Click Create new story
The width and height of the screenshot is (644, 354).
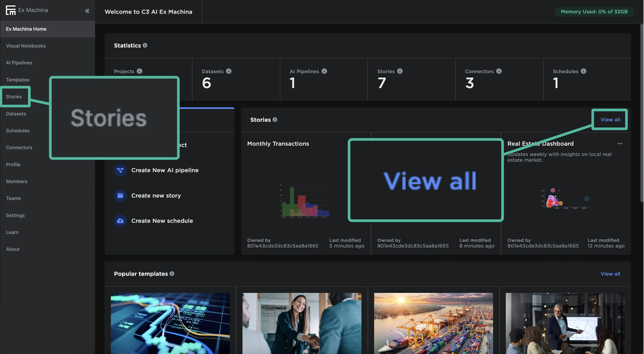tap(156, 195)
